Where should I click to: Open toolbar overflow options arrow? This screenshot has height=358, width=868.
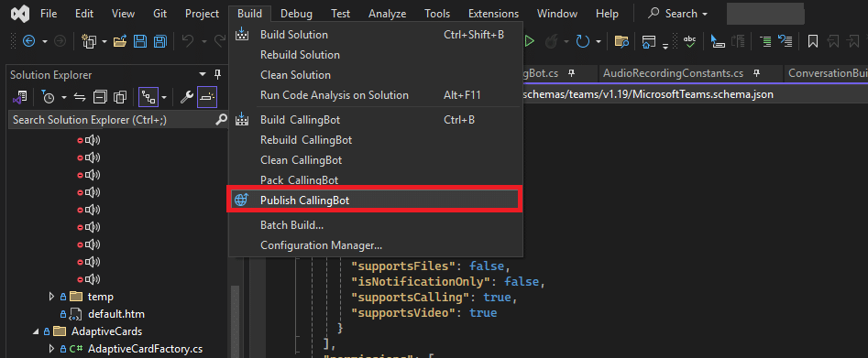(665, 47)
